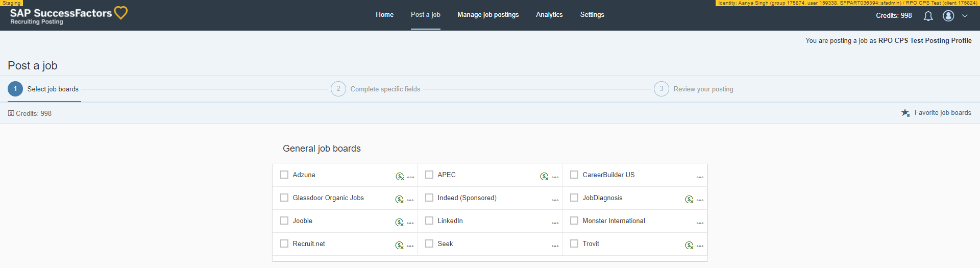
Task: Open the Analytics menu item
Action: 549,15
